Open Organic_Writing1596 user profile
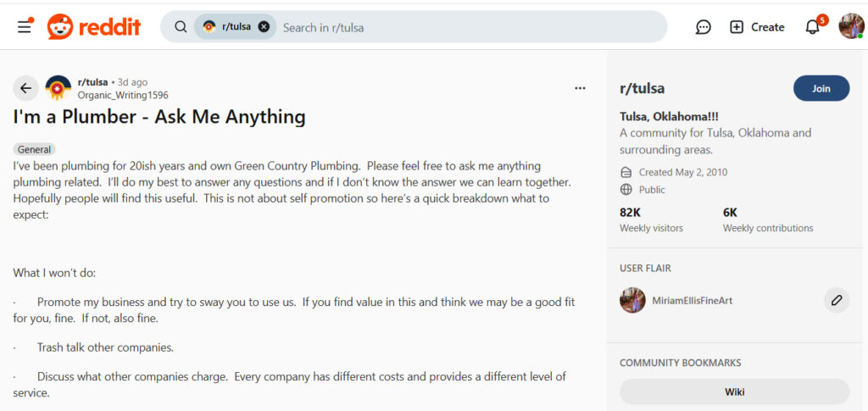Viewport: 868px width, 411px height. pyautogui.click(x=123, y=95)
